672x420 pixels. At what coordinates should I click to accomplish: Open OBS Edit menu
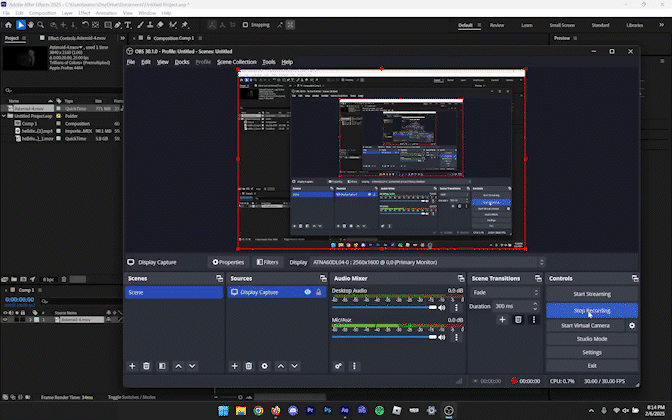(x=146, y=62)
